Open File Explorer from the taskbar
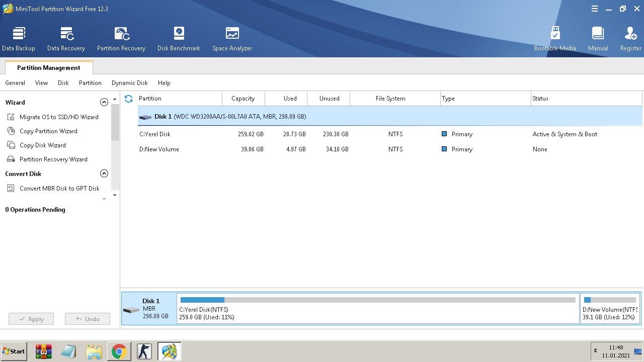Viewport: 644px width, 362px height. [x=94, y=351]
